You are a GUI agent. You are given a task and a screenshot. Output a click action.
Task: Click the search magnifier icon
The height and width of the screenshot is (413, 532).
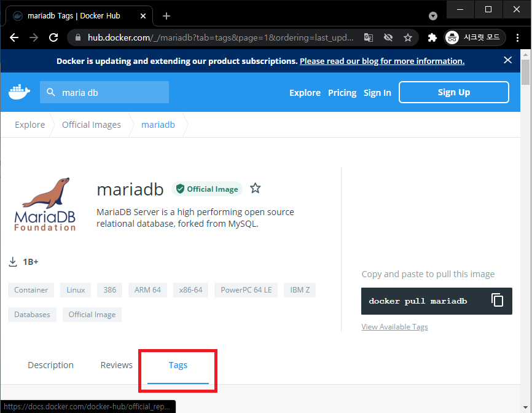[x=51, y=92]
